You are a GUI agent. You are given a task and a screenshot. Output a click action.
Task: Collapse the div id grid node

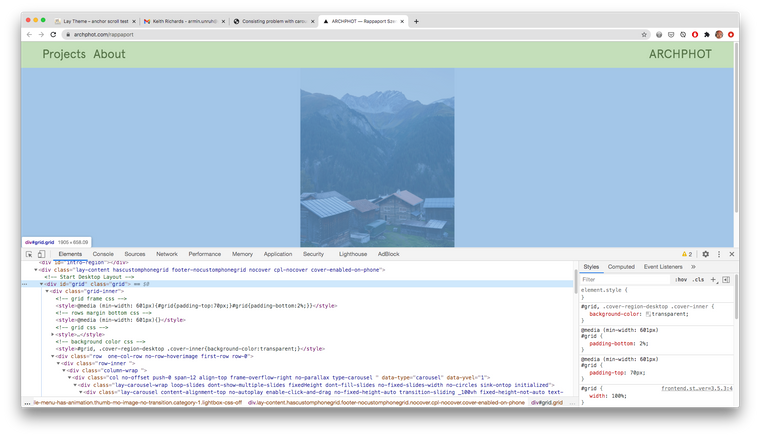[42, 284]
